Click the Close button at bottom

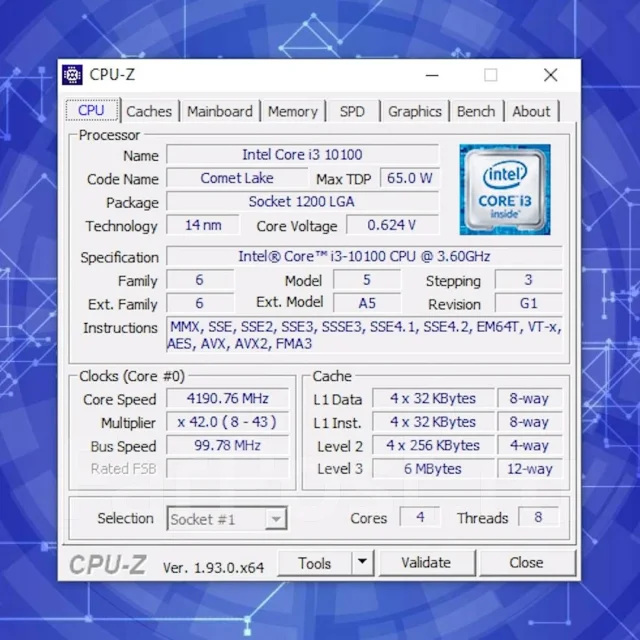click(527, 563)
